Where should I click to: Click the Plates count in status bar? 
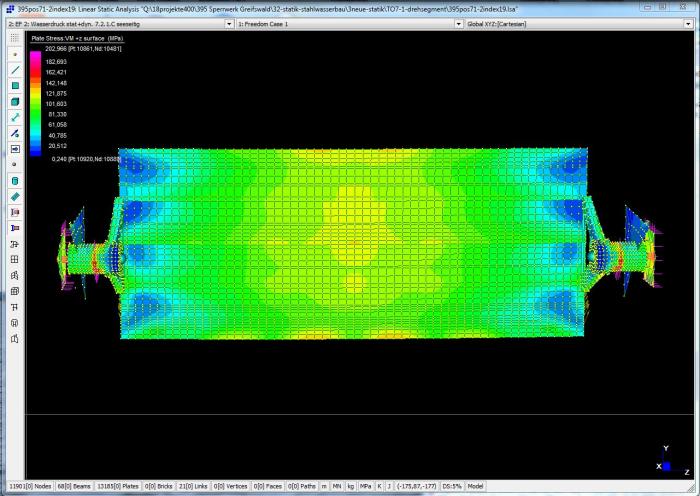click(117, 487)
